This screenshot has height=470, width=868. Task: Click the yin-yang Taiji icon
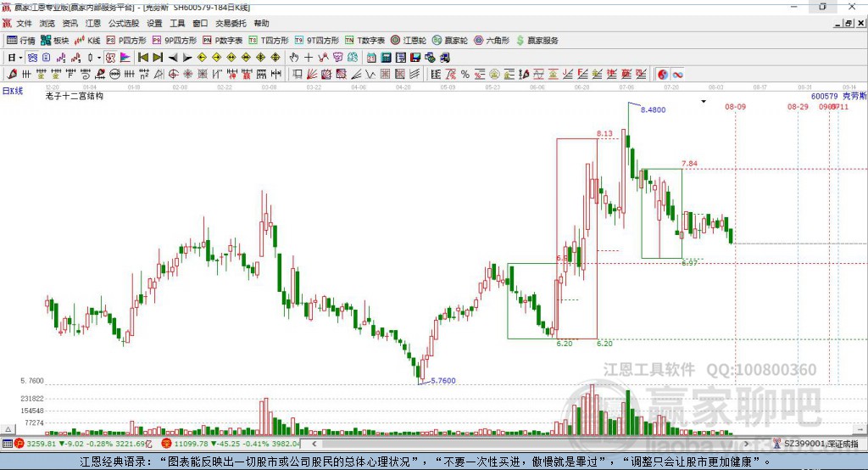(663, 75)
